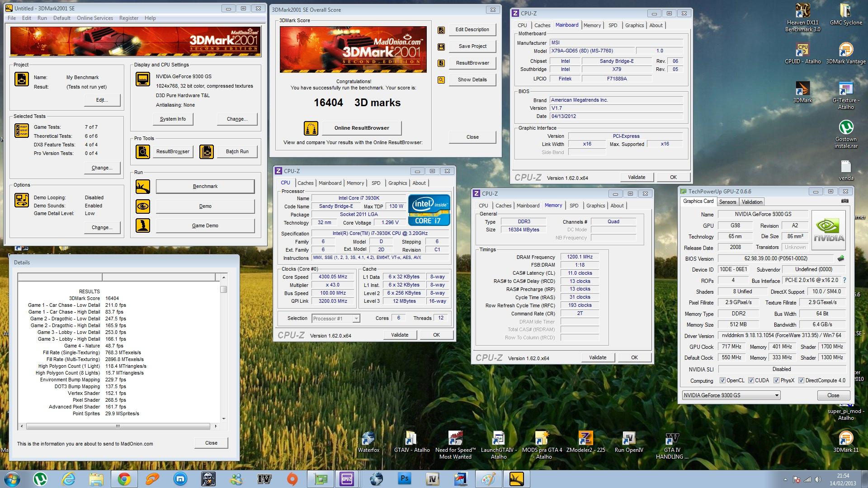This screenshot has width=868, height=488.
Task: Toggle the PhysX checkbox in GPU-Z
Action: (776, 380)
